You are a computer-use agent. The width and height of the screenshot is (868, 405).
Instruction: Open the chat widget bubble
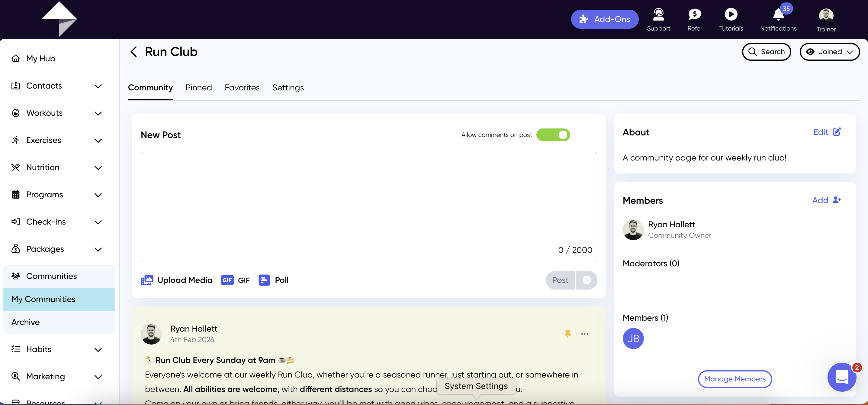click(x=842, y=377)
